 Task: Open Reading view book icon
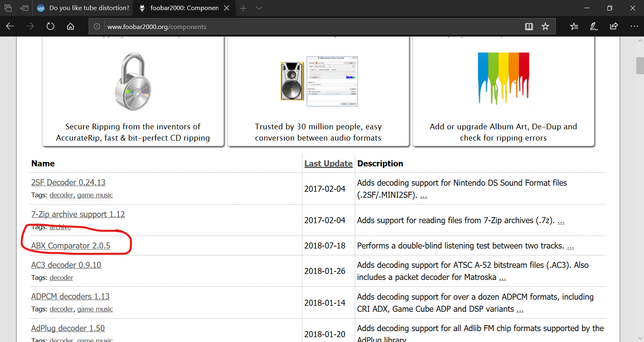tap(529, 27)
